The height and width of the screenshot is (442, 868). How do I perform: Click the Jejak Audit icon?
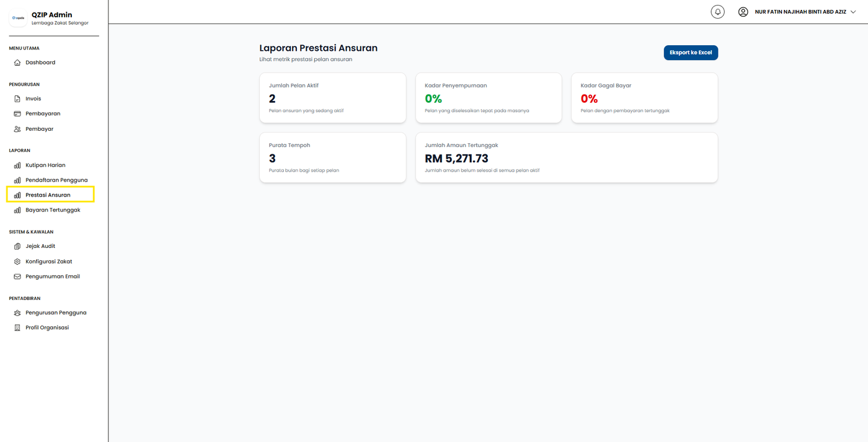click(17, 247)
